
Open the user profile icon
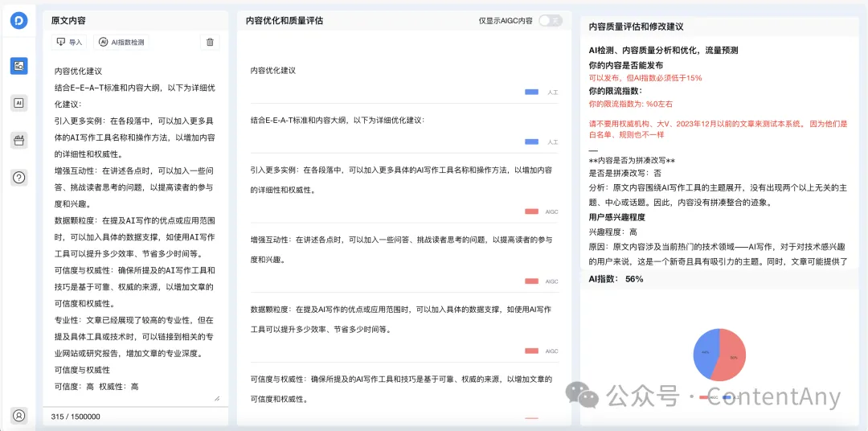[x=18, y=416]
